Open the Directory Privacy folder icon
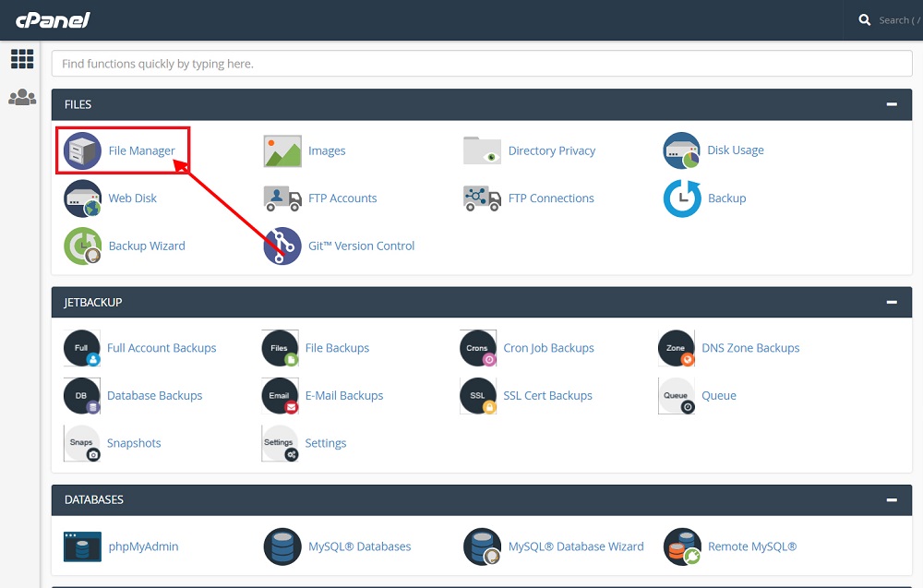This screenshot has height=588, width=923. click(x=482, y=150)
